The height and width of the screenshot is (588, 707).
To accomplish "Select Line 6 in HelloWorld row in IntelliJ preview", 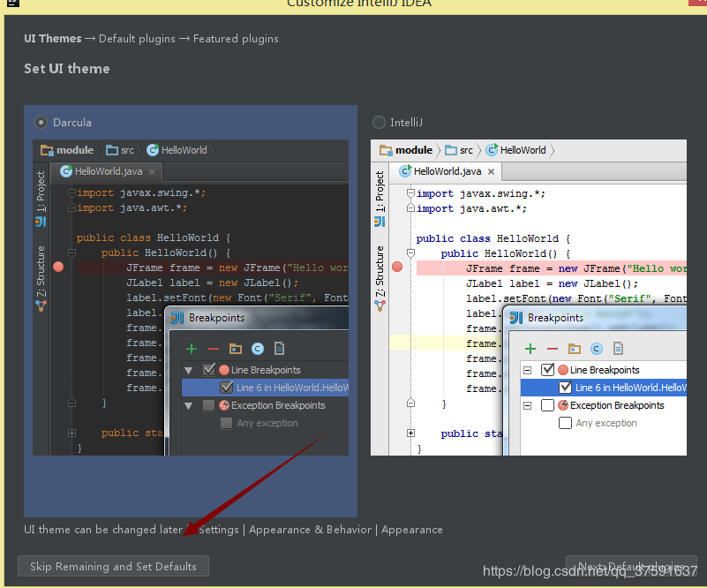I will [604, 388].
